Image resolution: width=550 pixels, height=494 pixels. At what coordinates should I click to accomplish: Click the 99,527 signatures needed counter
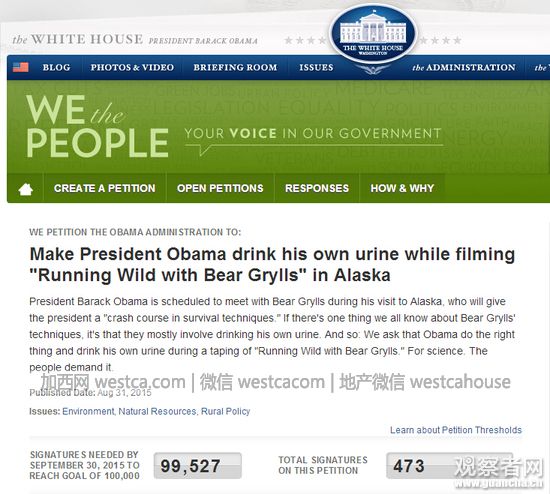click(x=197, y=466)
